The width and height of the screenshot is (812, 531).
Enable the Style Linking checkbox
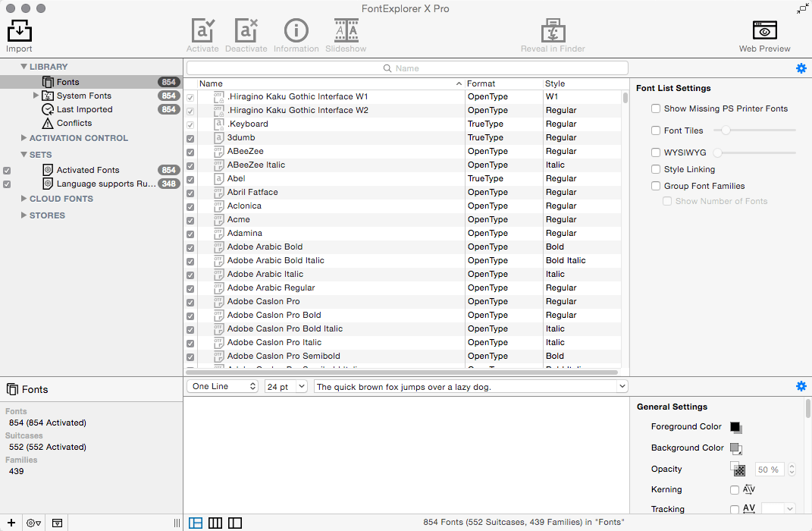point(656,169)
